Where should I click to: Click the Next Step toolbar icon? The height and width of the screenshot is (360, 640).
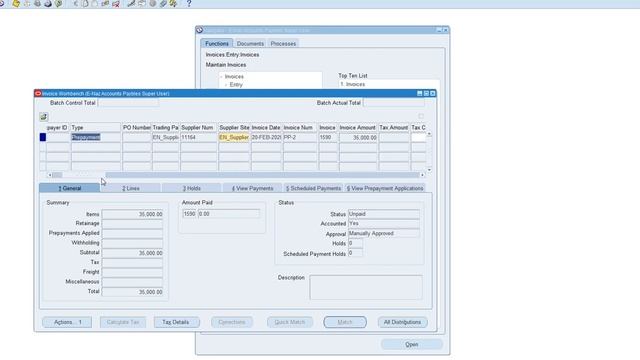[x=27, y=4]
